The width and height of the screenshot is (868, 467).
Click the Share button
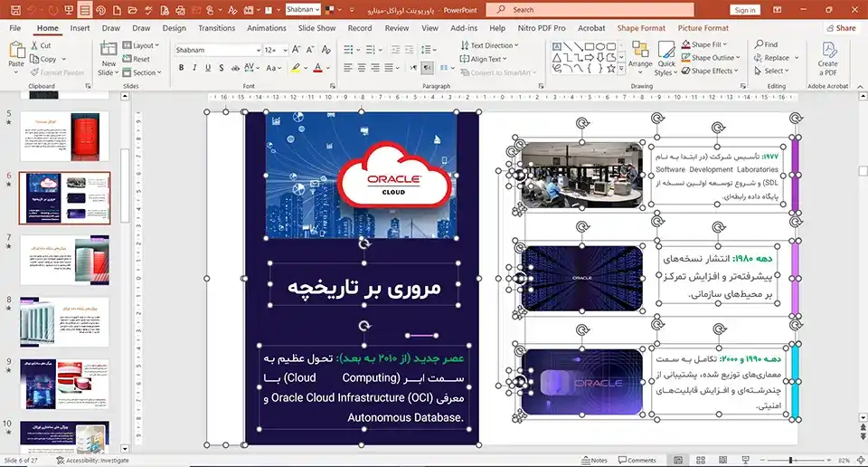pos(840,28)
